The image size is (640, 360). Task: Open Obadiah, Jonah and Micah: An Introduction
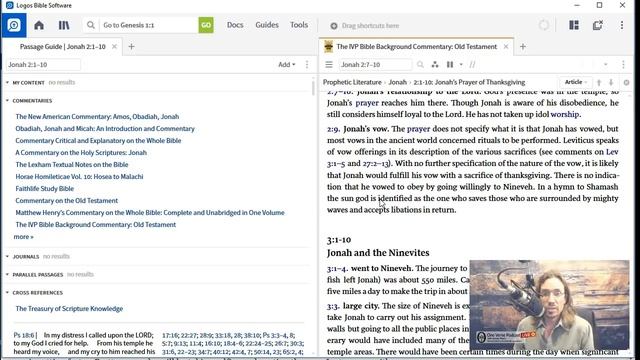coord(105,129)
